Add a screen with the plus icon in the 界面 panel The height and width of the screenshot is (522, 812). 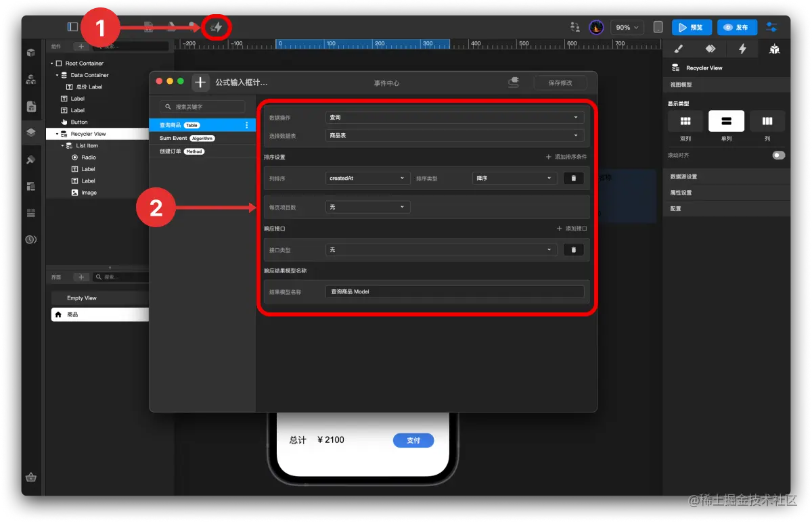click(80, 277)
